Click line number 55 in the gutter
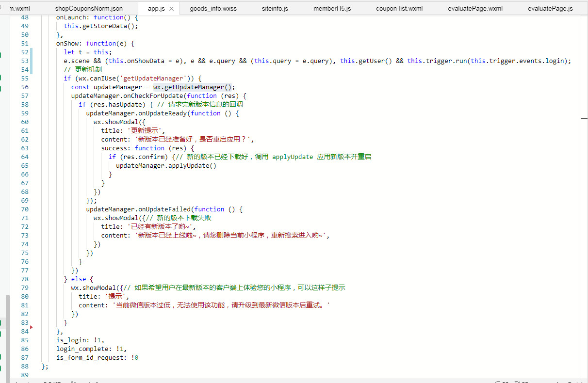588x383 pixels. pos(24,78)
